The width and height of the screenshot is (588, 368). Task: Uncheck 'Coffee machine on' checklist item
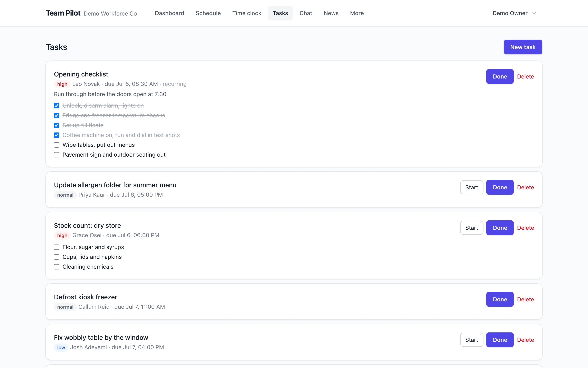click(57, 135)
